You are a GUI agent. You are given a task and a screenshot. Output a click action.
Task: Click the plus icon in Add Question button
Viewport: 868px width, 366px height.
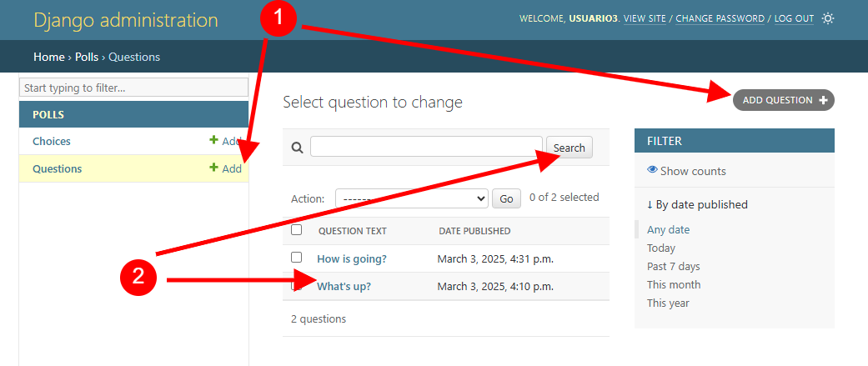point(823,100)
